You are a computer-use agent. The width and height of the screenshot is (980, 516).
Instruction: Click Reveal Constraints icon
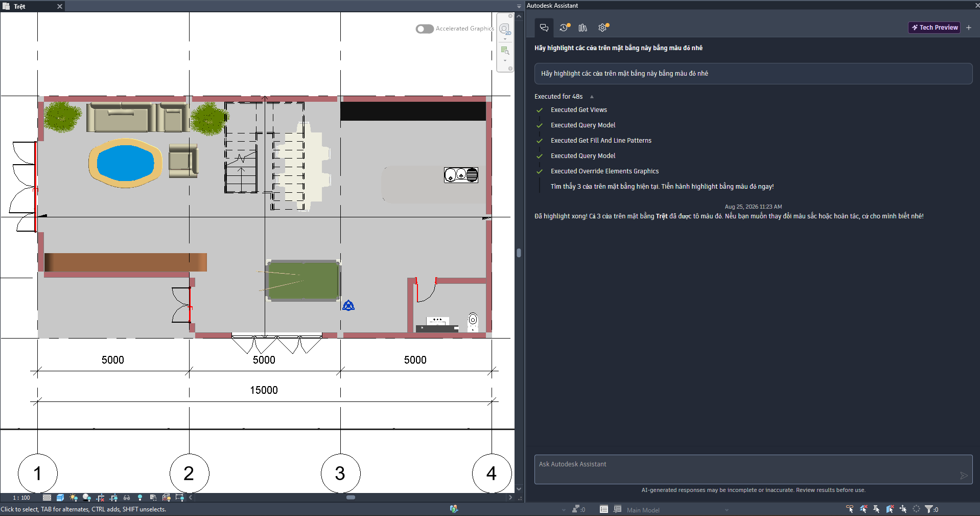tap(180, 498)
